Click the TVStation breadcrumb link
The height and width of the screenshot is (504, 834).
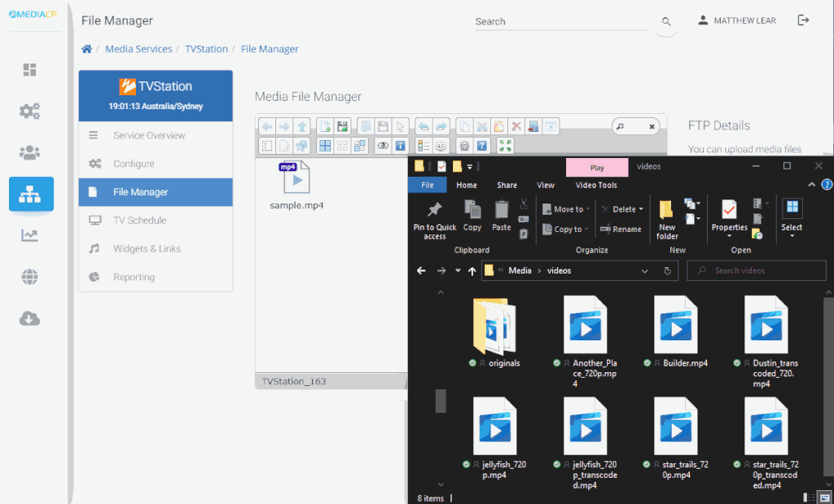click(x=206, y=49)
